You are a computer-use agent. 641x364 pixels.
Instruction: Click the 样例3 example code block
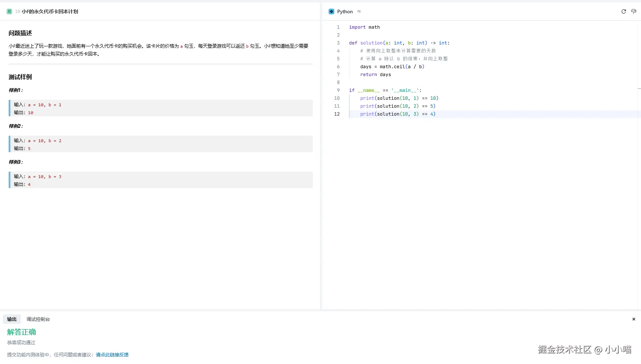click(x=161, y=180)
